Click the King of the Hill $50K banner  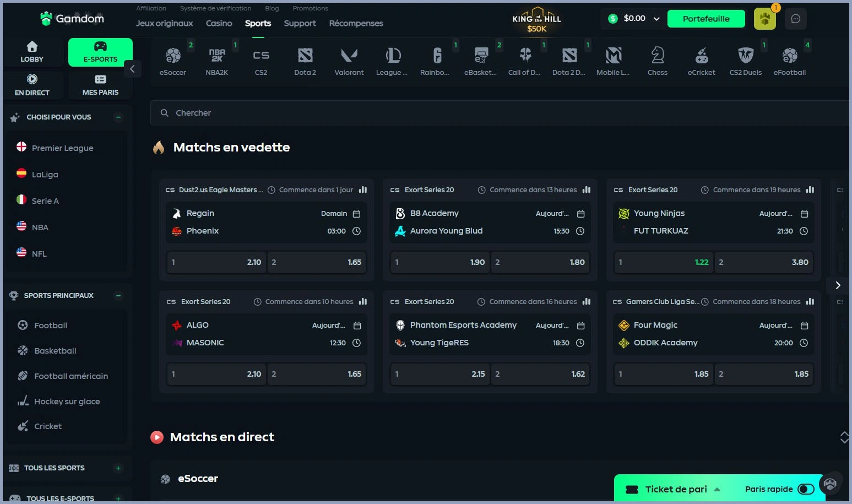pos(537,20)
